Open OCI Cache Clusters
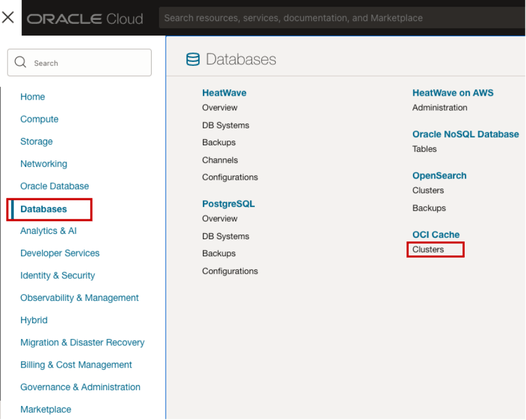Screen dimensions: 526x420 click(x=427, y=249)
